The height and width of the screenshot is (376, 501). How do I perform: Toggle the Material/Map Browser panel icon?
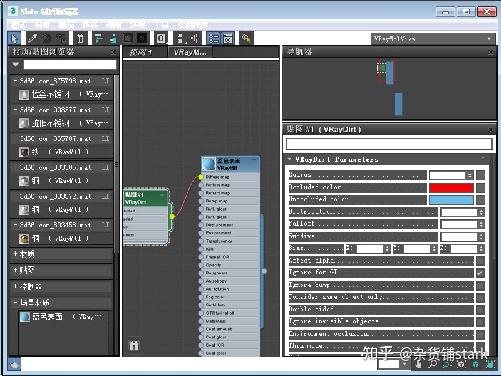click(x=213, y=38)
